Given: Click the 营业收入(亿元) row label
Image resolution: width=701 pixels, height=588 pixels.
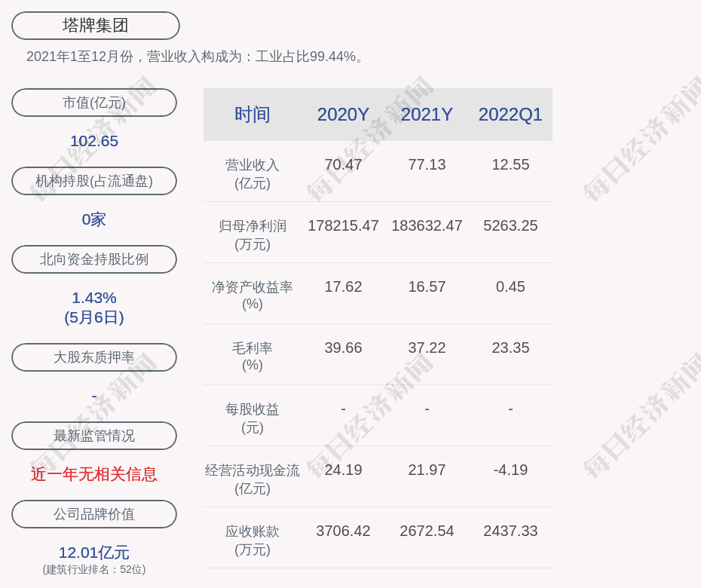Looking at the screenshot, I should [x=253, y=174].
